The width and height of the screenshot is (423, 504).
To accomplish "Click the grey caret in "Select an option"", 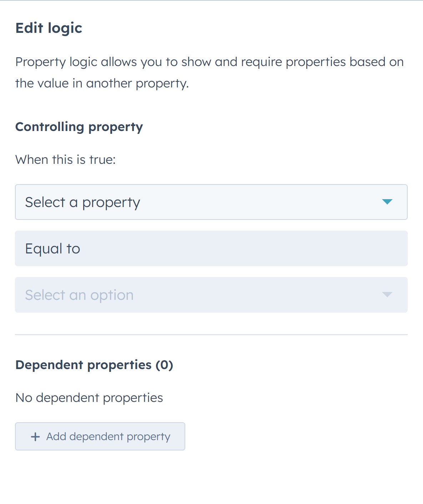I will (x=387, y=295).
